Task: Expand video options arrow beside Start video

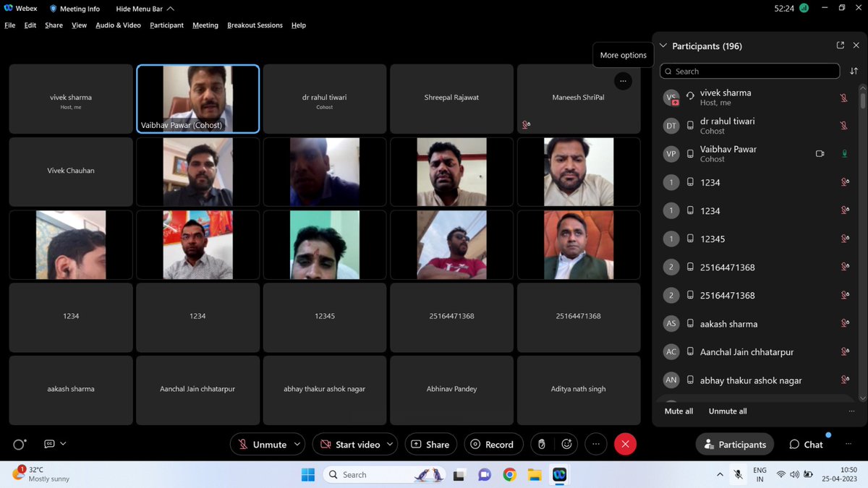Action: pyautogui.click(x=391, y=444)
